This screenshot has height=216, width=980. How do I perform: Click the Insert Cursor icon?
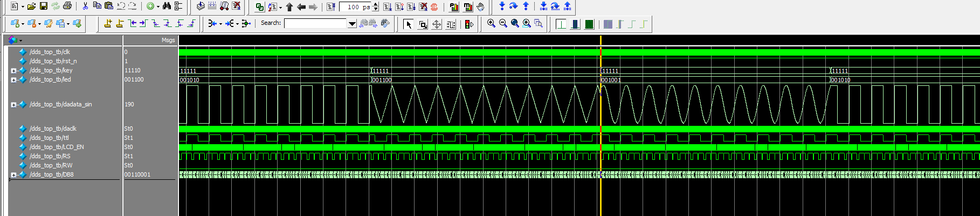[108, 23]
